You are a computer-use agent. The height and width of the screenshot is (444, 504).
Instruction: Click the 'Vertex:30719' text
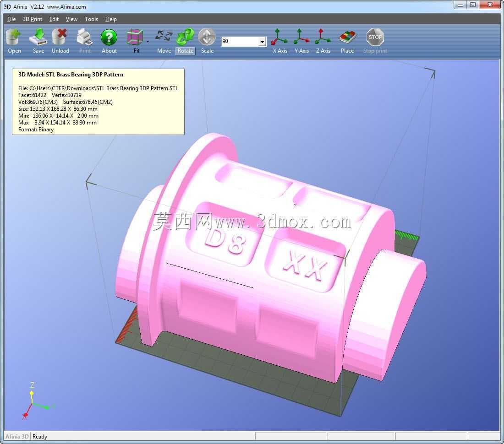coord(66,95)
